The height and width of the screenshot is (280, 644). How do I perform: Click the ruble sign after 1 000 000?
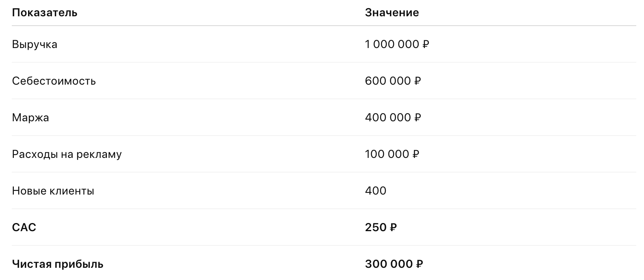coord(426,44)
